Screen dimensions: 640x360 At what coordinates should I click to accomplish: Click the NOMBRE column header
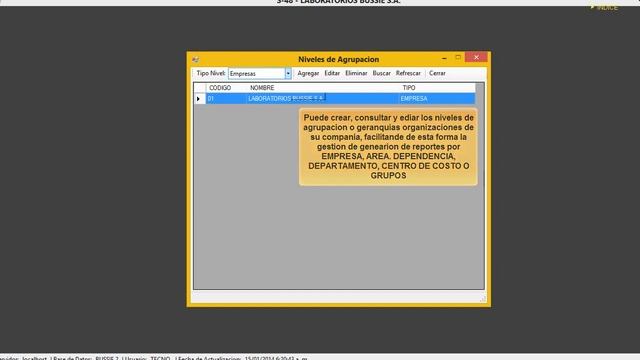[x=322, y=88]
